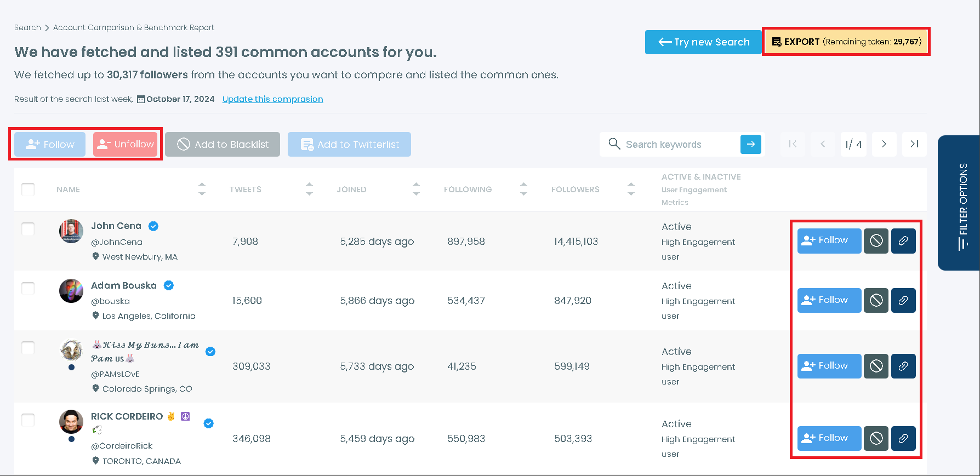The width and height of the screenshot is (980, 476).
Task: Open RICK CORDEIRO's profile link icon
Action: tap(903, 438)
